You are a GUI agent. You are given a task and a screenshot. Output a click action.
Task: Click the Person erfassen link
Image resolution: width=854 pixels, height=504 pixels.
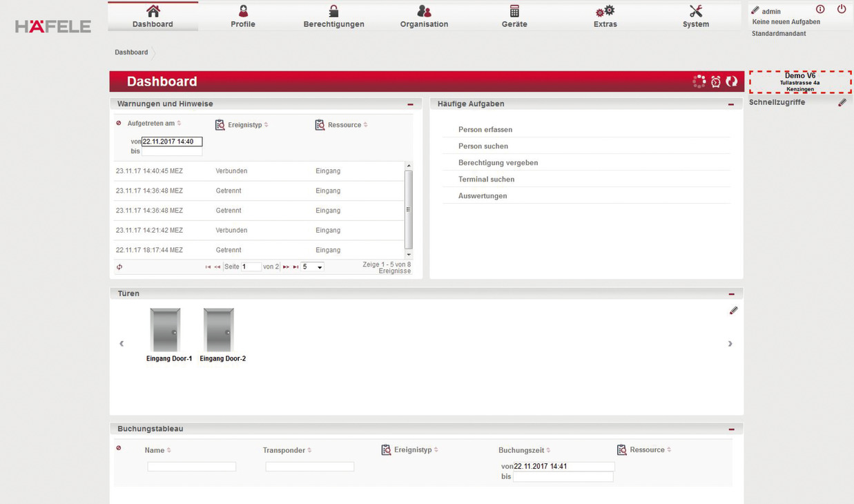(x=485, y=130)
